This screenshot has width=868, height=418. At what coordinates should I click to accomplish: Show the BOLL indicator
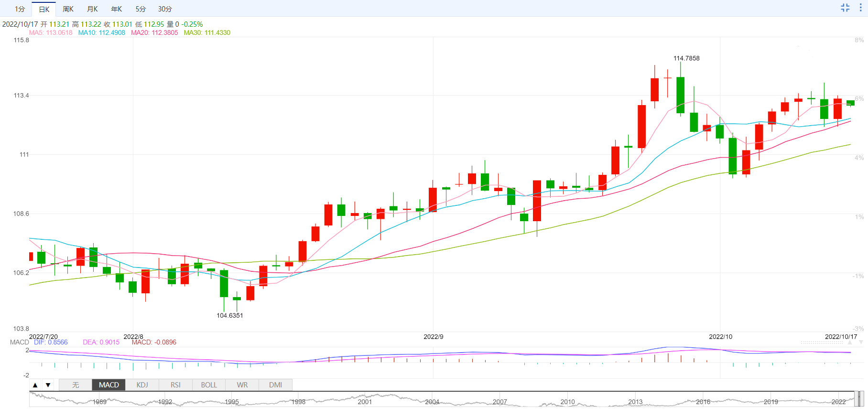(209, 385)
